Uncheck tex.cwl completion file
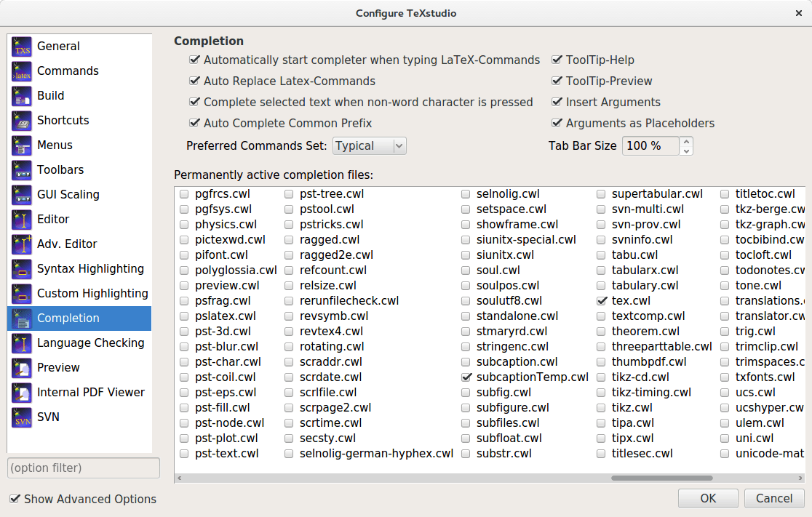The image size is (812, 517). tap(601, 301)
